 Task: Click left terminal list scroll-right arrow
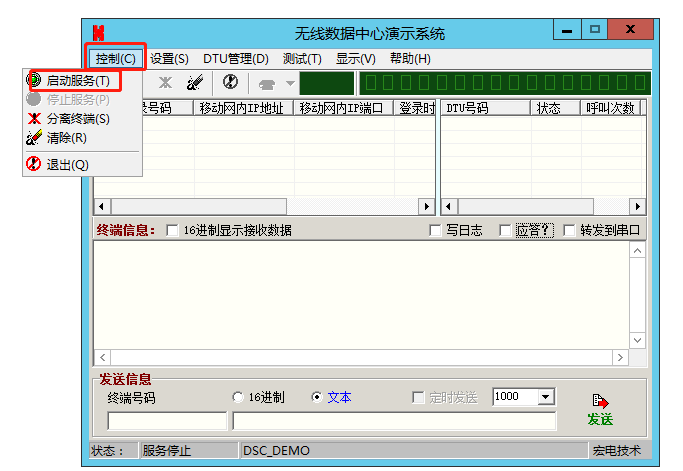[x=426, y=207]
